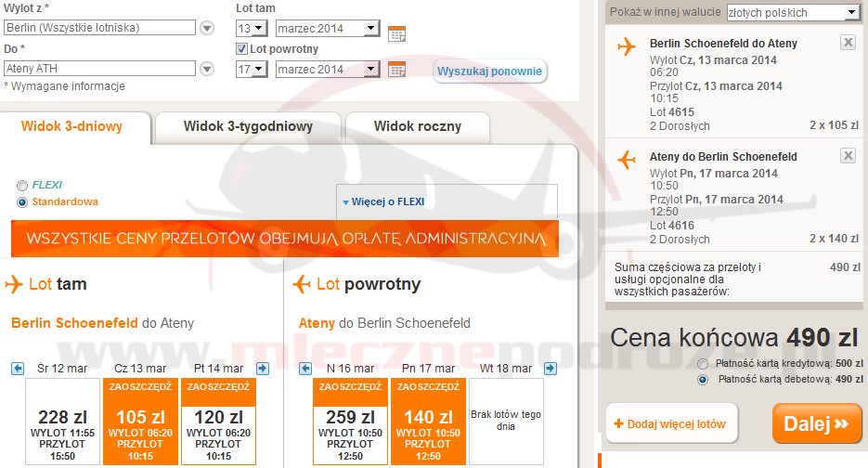Choose Płatność kartą kredytową option
The image size is (868, 468).
point(703,363)
